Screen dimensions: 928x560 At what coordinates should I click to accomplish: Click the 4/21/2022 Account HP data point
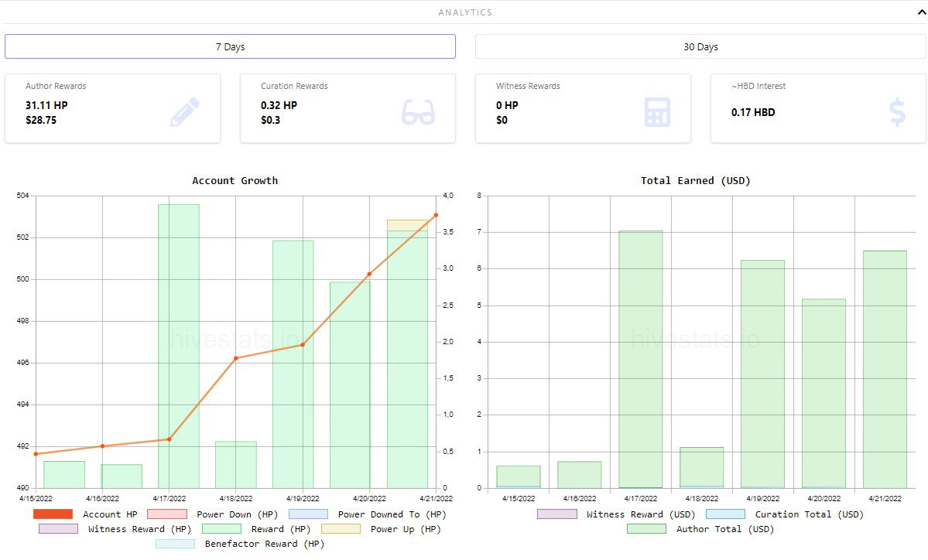click(437, 215)
